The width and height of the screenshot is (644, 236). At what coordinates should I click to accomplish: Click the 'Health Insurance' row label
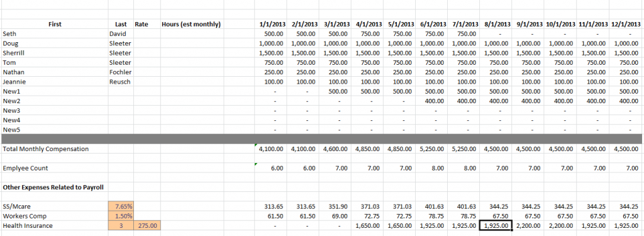[28, 225]
